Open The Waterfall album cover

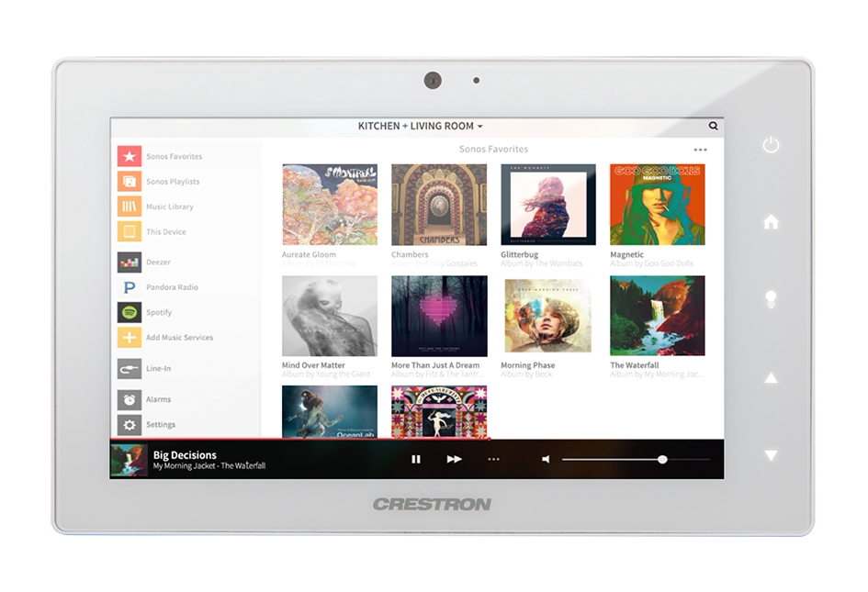click(x=658, y=316)
